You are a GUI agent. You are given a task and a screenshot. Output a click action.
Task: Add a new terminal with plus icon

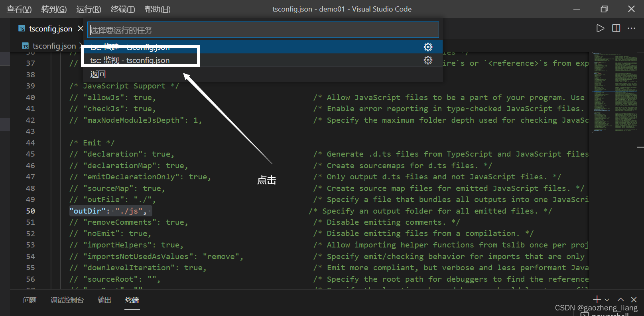[x=597, y=299]
